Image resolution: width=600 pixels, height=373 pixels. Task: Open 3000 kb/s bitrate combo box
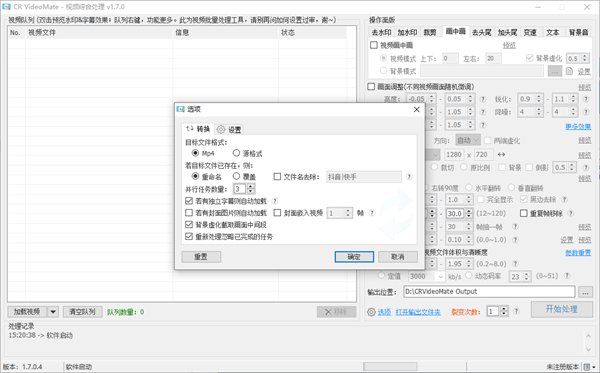pos(441,276)
